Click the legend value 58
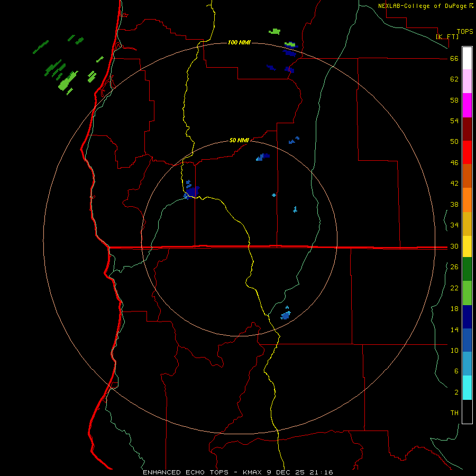This screenshot has width=476, height=476. (x=454, y=100)
